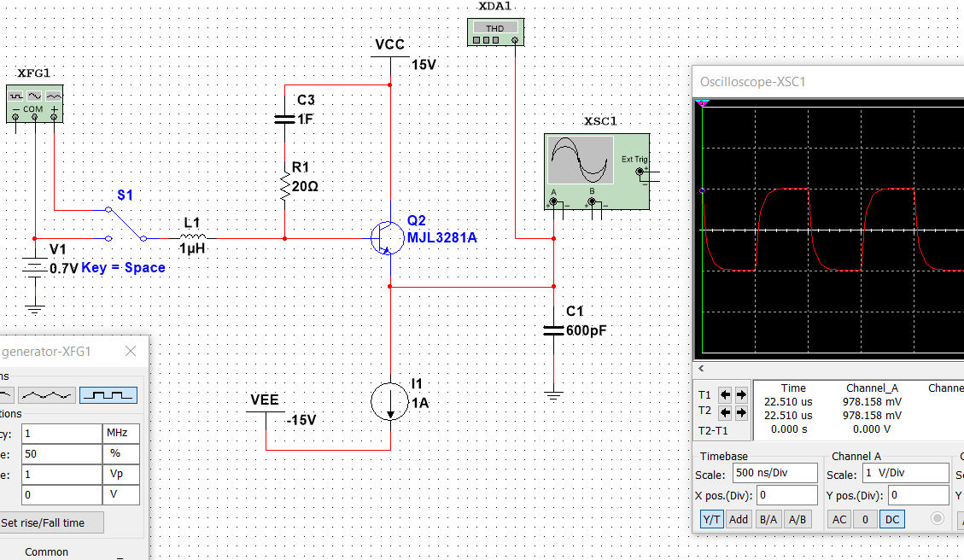Click Channel A Y pos.(Div) field
This screenshot has width=964, height=560.
(919, 495)
